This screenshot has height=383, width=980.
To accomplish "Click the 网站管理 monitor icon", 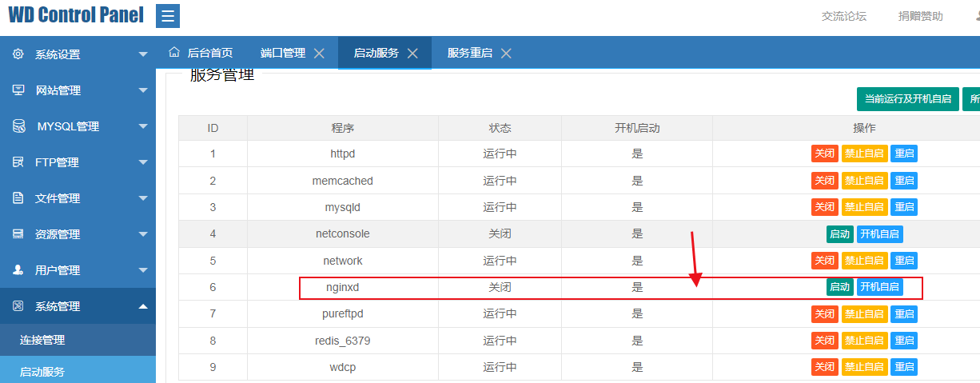I will (x=18, y=90).
